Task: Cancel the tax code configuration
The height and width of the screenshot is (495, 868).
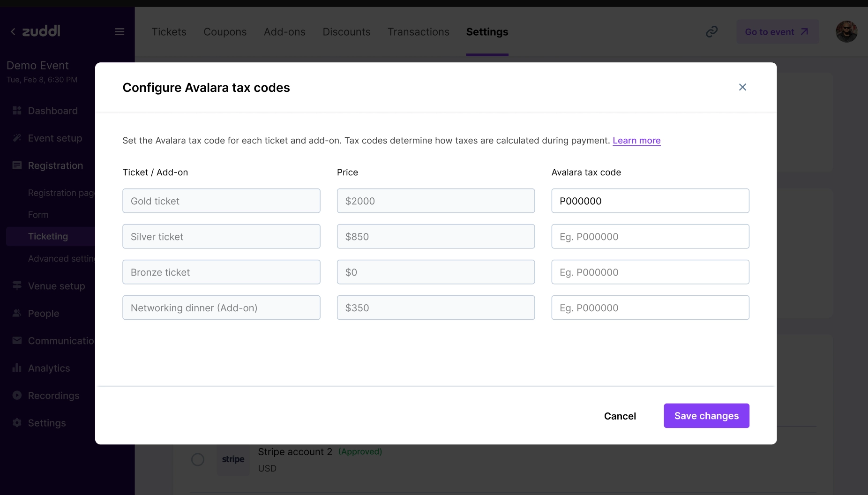Action: 620,416
